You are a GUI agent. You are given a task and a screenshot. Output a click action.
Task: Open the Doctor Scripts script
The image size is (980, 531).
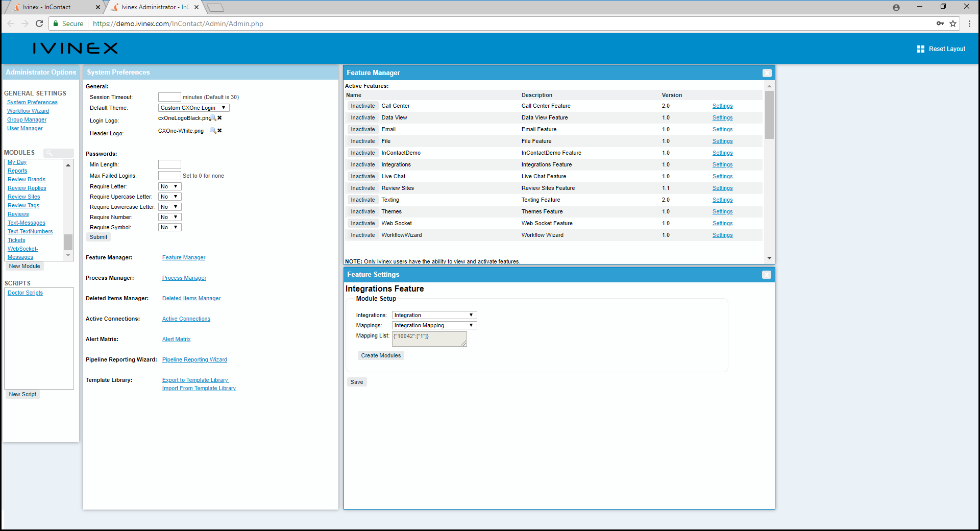pyautogui.click(x=25, y=293)
